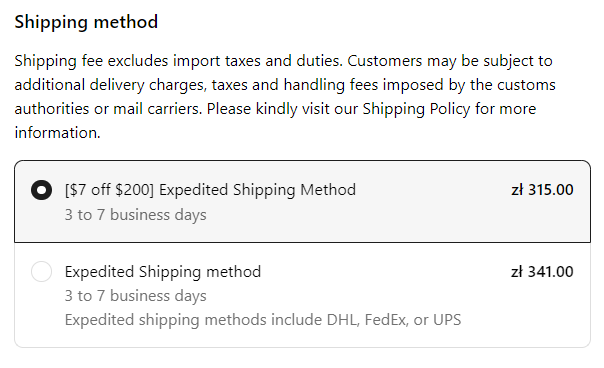Click "3 to 7 business days" under the $7 off option
604x368 pixels.
[x=136, y=215]
